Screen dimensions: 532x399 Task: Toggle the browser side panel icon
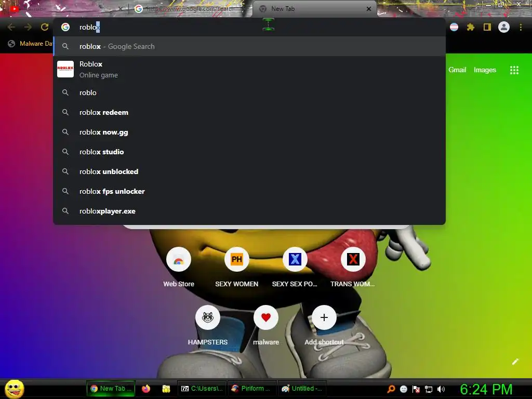click(x=487, y=27)
